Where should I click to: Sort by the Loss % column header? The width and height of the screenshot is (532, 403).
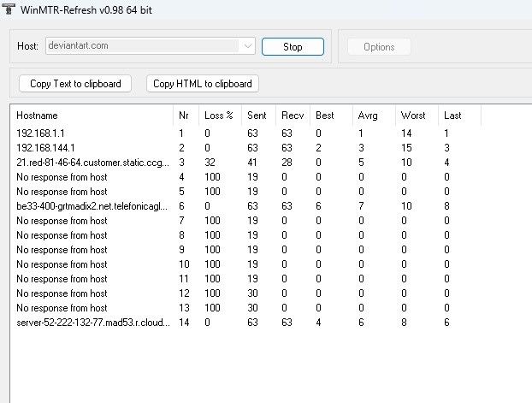(x=218, y=116)
